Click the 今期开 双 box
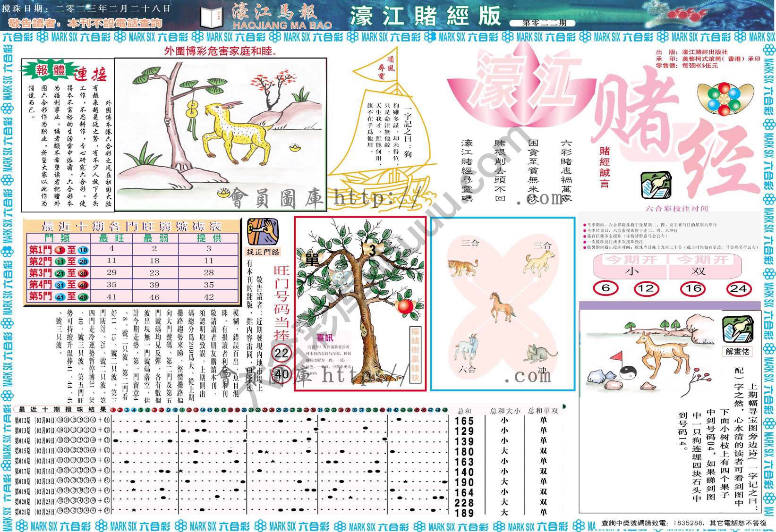The height and width of the screenshot is (532, 776). pyautogui.click(x=704, y=266)
